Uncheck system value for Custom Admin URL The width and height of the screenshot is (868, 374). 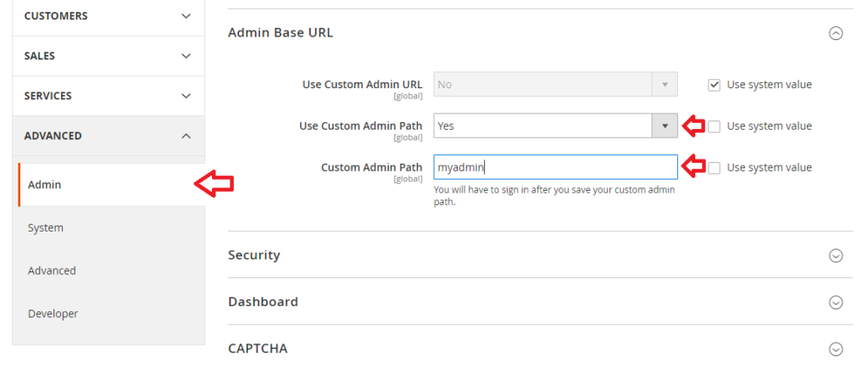[714, 85]
